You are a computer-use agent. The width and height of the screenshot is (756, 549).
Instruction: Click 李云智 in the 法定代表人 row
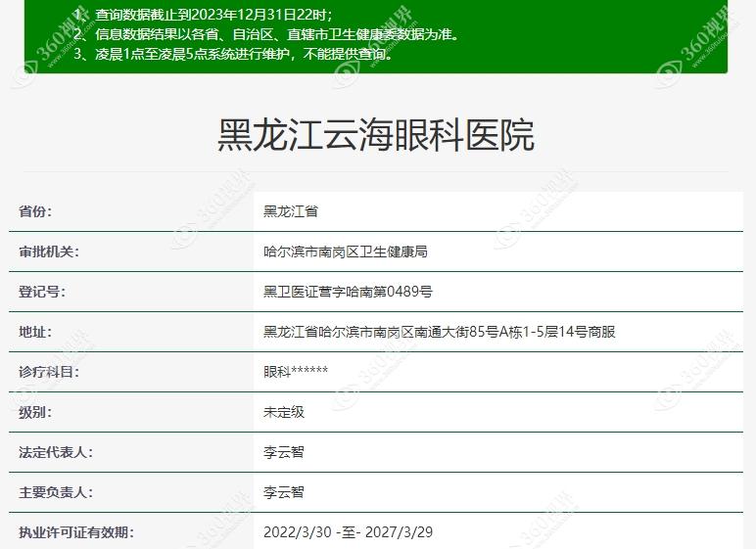coord(284,452)
